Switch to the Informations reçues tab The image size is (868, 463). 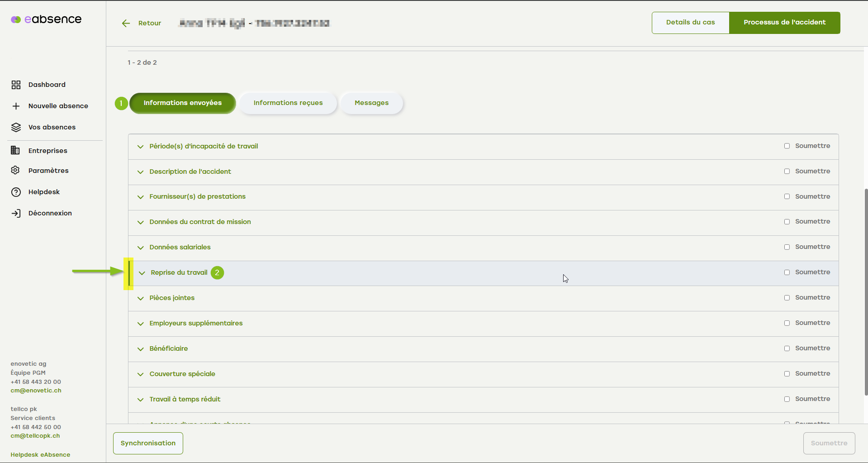[288, 103]
